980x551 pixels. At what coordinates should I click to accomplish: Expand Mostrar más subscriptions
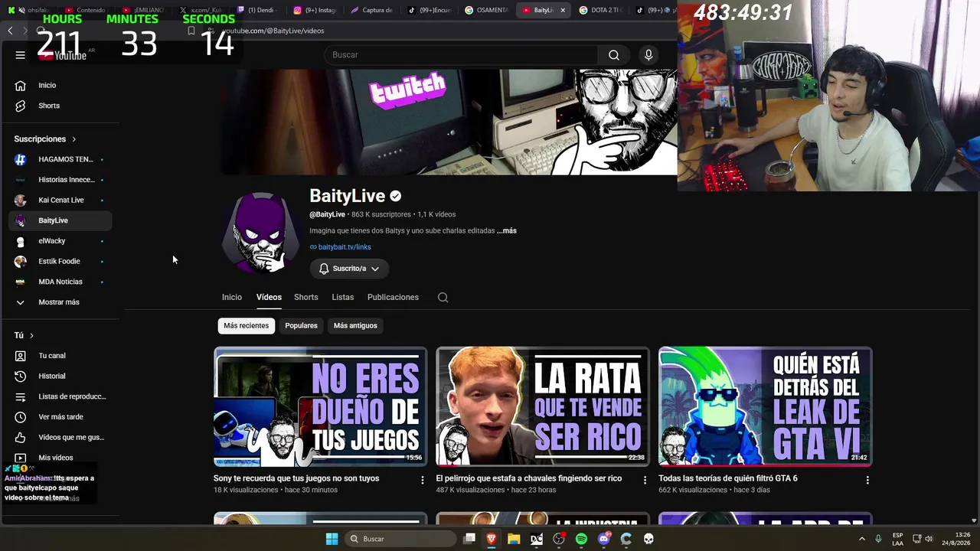tap(61, 302)
